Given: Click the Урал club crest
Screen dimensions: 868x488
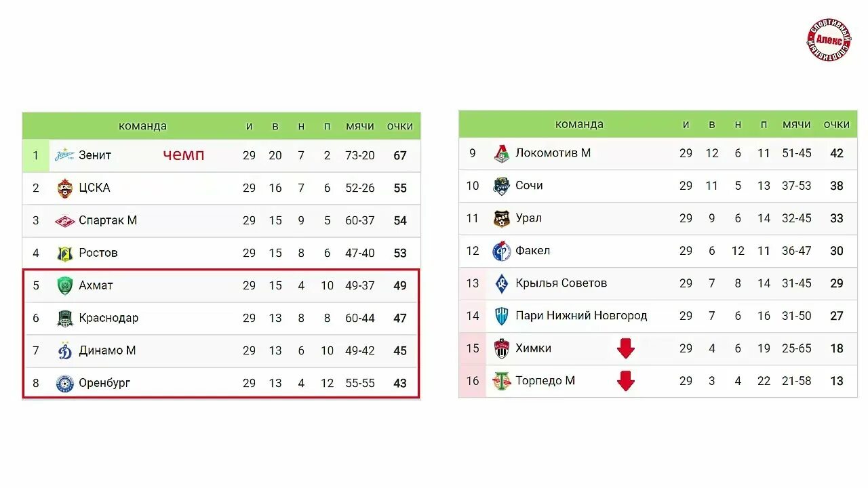Looking at the screenshot, I should click(x=501, y=218).
